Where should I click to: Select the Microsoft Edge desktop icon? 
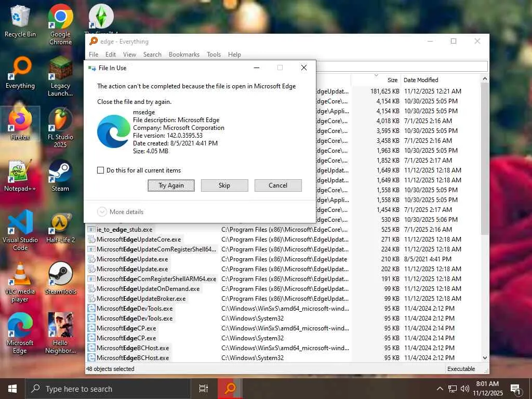(x=20, y=334)
